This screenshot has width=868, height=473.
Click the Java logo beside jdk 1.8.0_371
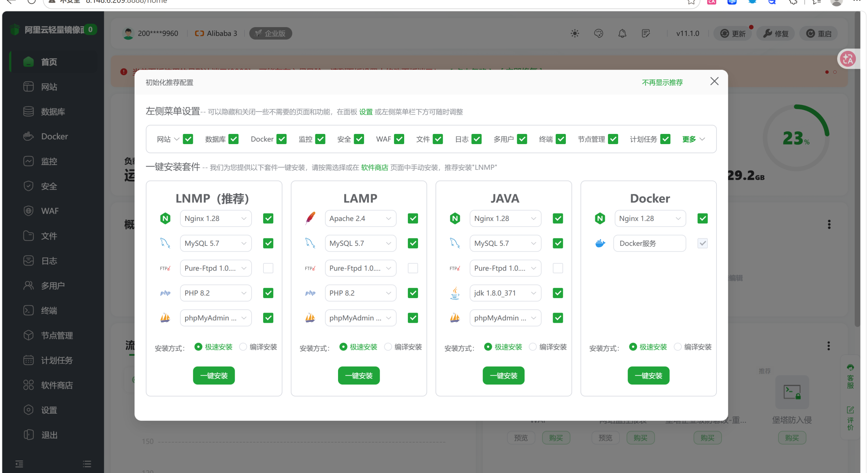(x=455, y=293)
